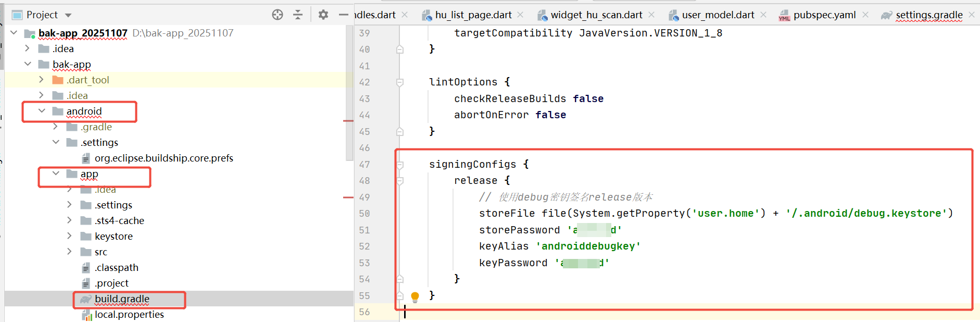980x322 pixels.
Task: Expand the keystore folder
Action: click(70, 236)
